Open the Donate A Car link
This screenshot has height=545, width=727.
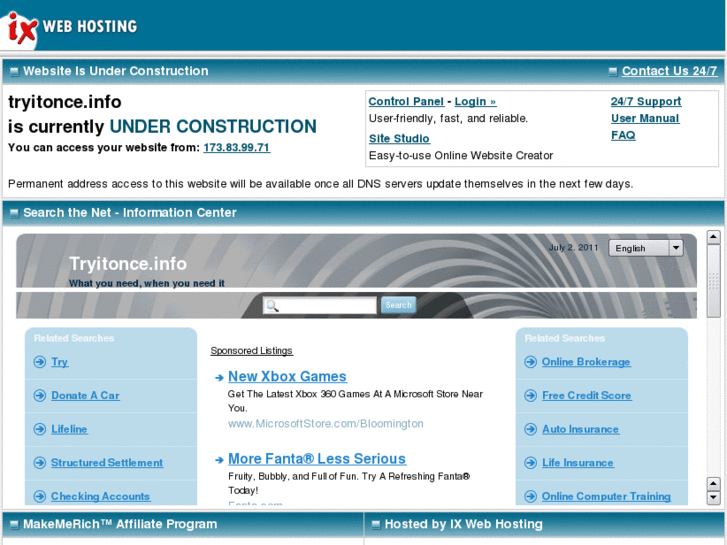click(85, 396)
